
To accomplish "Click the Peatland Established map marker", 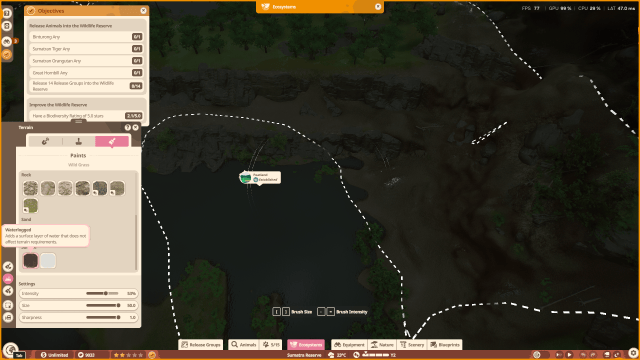I will [260, 178].
